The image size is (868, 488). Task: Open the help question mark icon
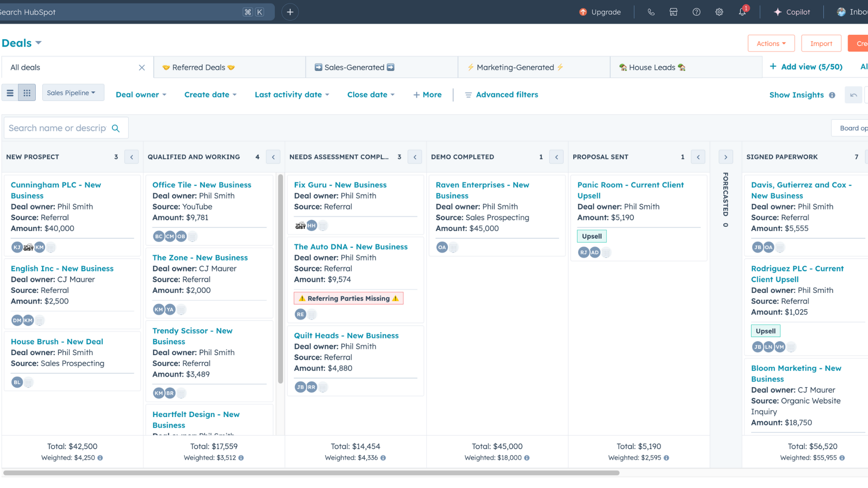click(x=696, y=12)
